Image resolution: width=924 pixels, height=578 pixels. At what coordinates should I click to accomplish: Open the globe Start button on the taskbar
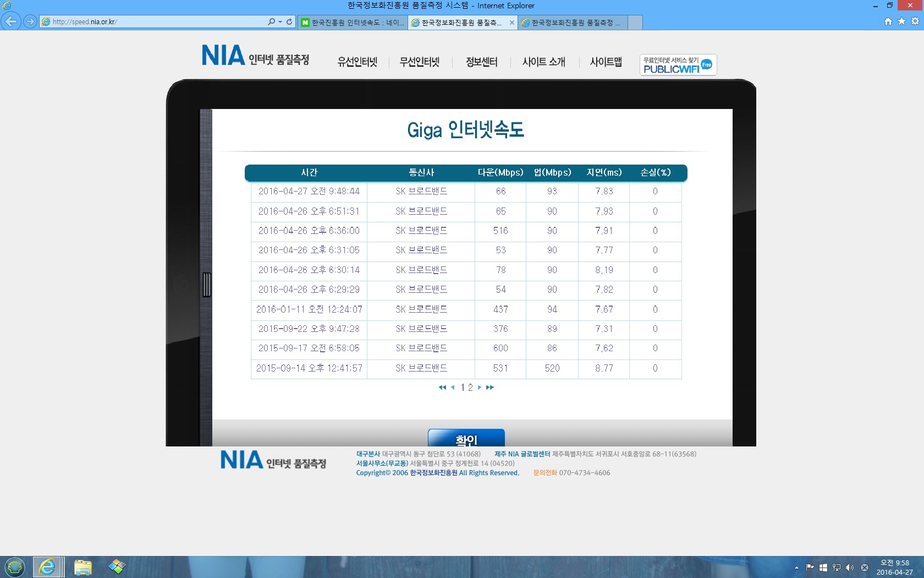coord(15,567)
